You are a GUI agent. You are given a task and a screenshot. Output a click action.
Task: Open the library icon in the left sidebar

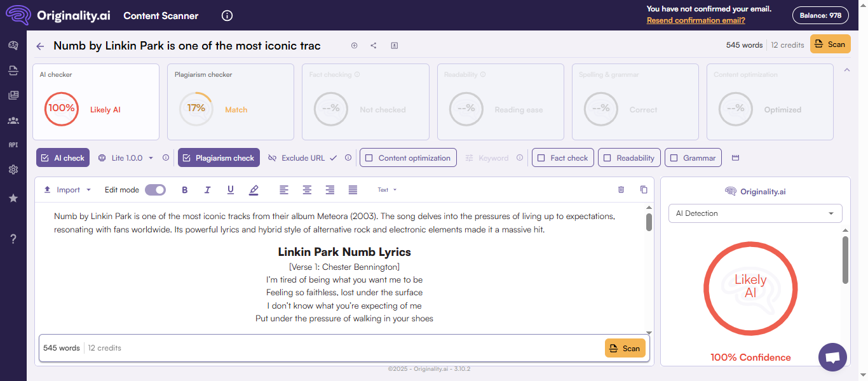13,95
